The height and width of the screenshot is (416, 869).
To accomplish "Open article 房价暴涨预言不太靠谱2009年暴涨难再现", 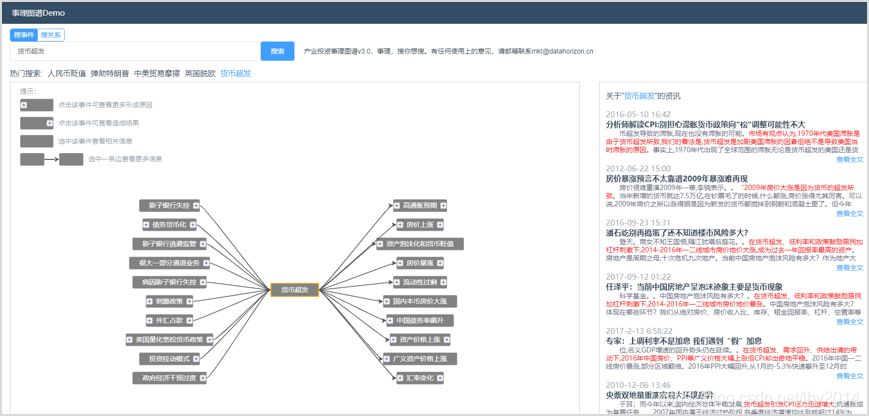I will 677,178.
